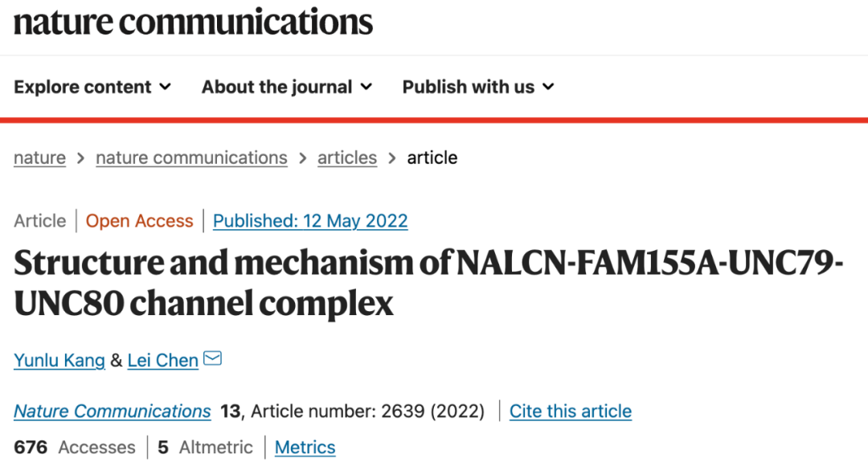Click the envelope icon beside Lei Chen
The width and height of the screenshot is (868, 471).
212,358
